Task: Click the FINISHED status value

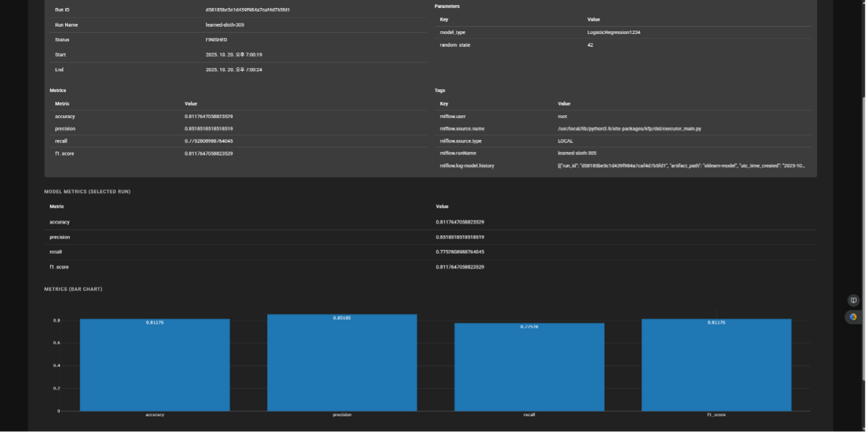Action: [x=216, y=40]
